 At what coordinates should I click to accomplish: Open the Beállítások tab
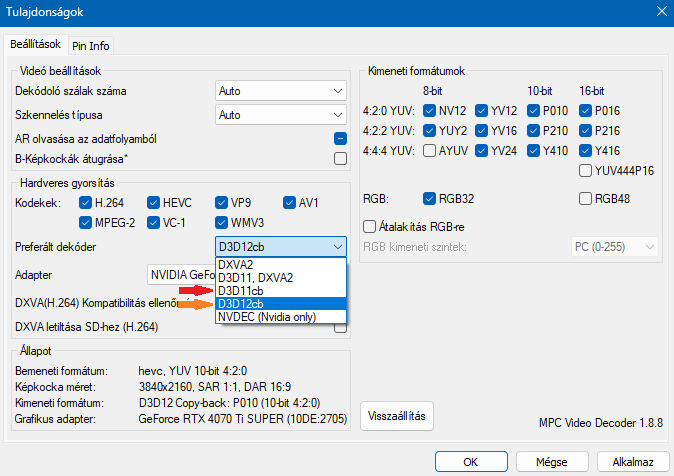pyautogui.click(x=36, y=44)
